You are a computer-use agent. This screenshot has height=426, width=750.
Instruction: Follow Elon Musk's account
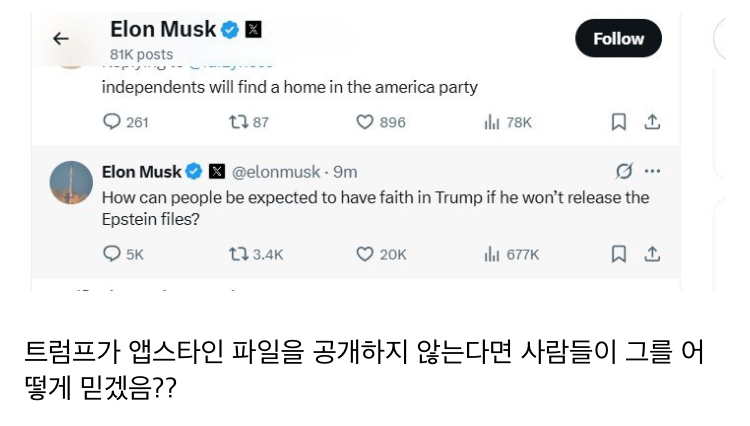[x=618, y=39]
